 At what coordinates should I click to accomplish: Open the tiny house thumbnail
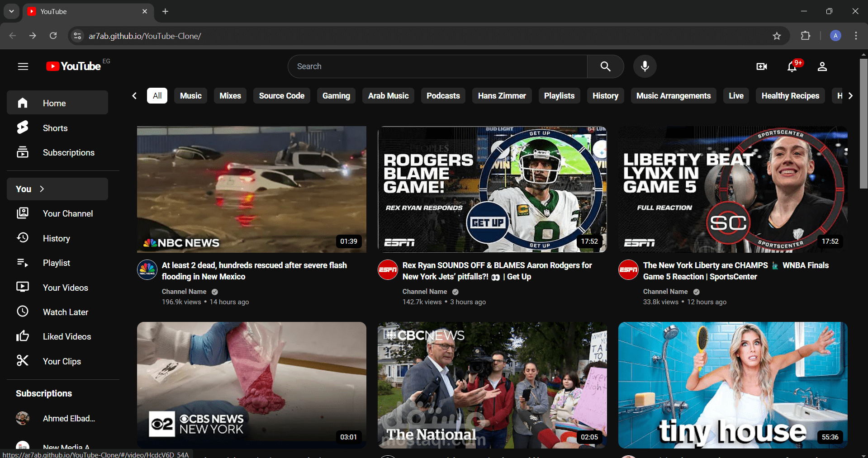(x=733, y=385)
